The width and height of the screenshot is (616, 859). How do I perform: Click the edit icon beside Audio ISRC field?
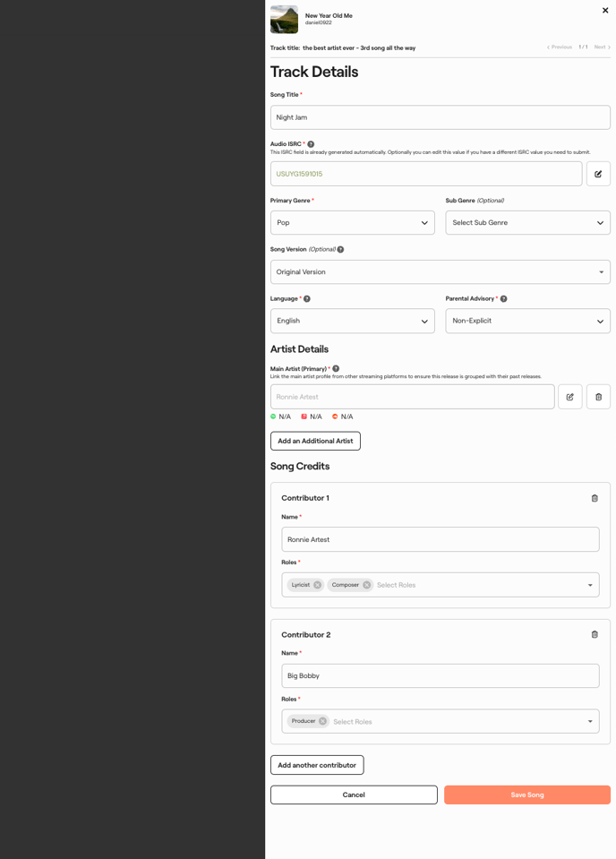[598, 174]
